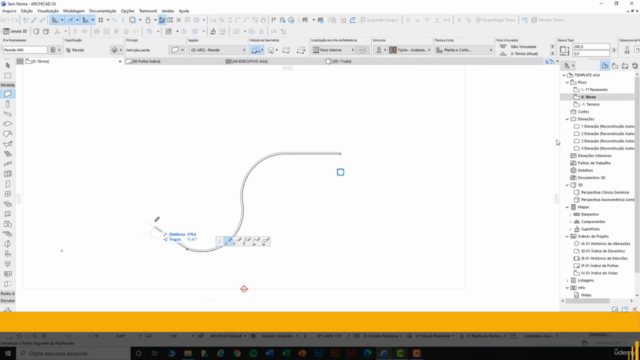Viewport: 640px width, 360px height.
Task: Open ID-01 Índice de Desenhos
Action: pos(602,251)
